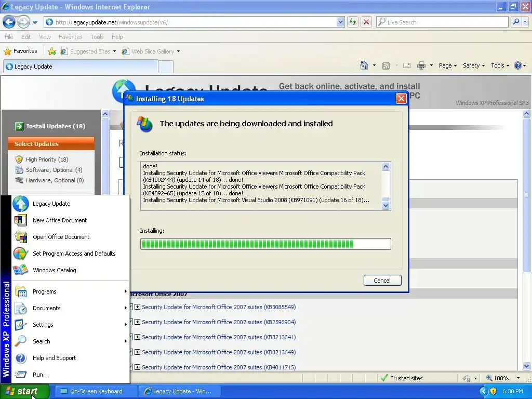This screenshot has height=399, width=532.
Task: Click the Back navigation arrow
Action: [9, 22]
